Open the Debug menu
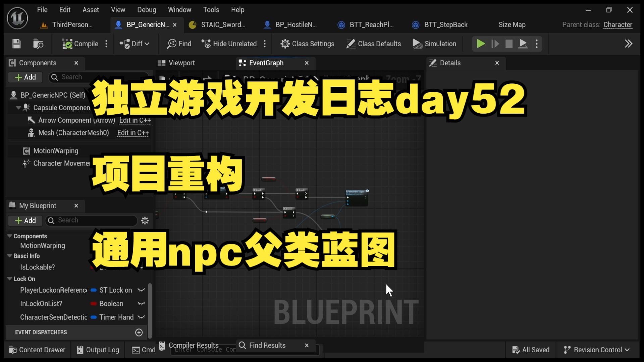The width and height of the screenshot is (644, 362). point(147,10)
